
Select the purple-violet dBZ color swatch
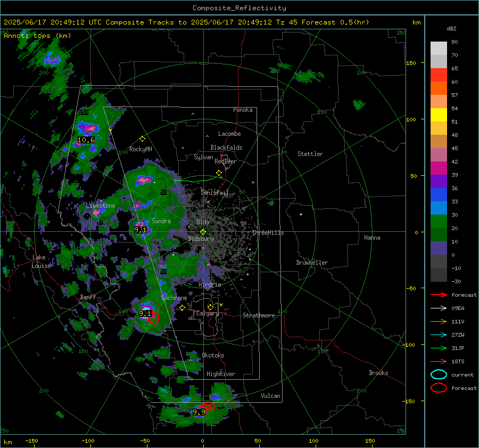click(439, 181)
